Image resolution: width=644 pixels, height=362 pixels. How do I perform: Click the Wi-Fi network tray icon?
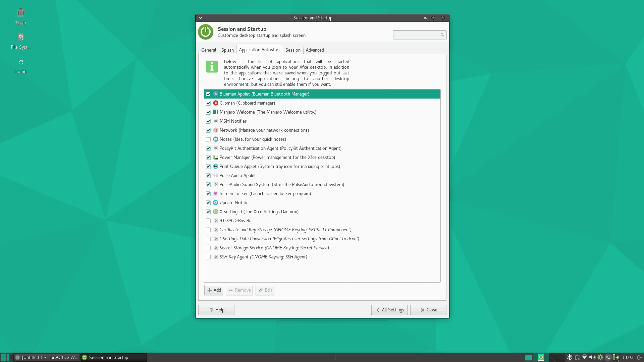(x=584, y=357)
